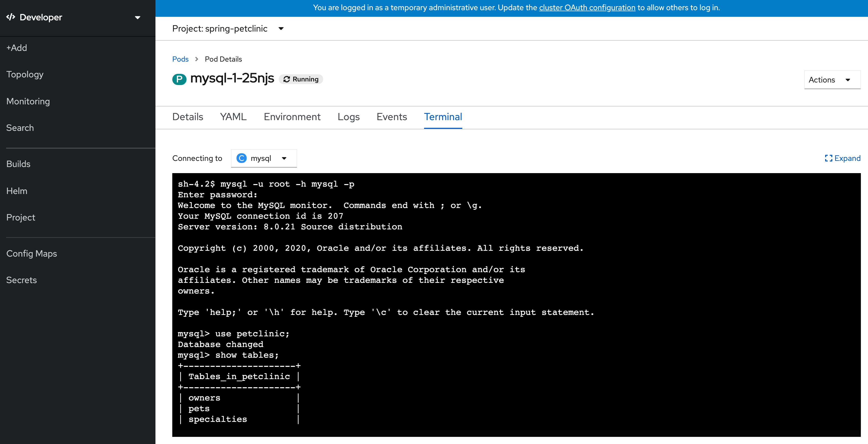Image resolution: width=868 pixels, height=444 pixels.
Task: Select the Topology icon in sidebar
Action: (25, 74)
